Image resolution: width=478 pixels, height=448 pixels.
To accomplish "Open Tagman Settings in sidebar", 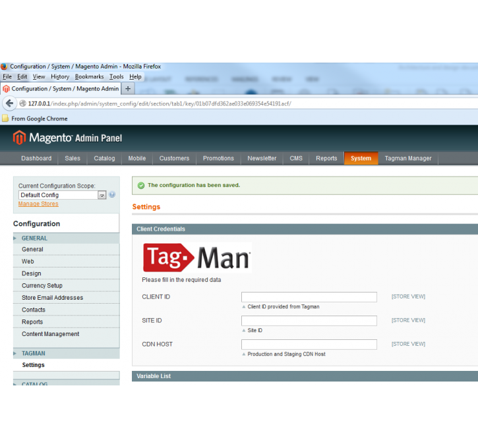I will [66, 365].
